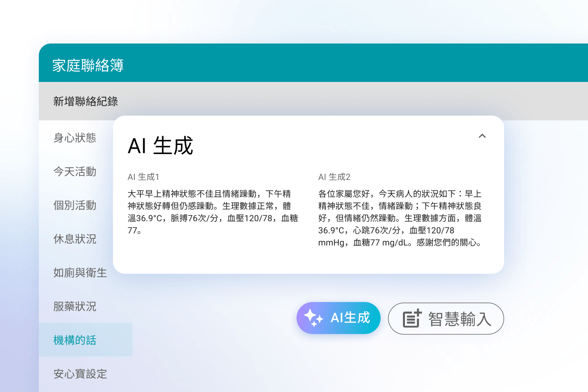This screenshot has height=392, width=588.
Task: Click the note-plus icon on the 智慧輸入 button
Action: tap(412, 318)
